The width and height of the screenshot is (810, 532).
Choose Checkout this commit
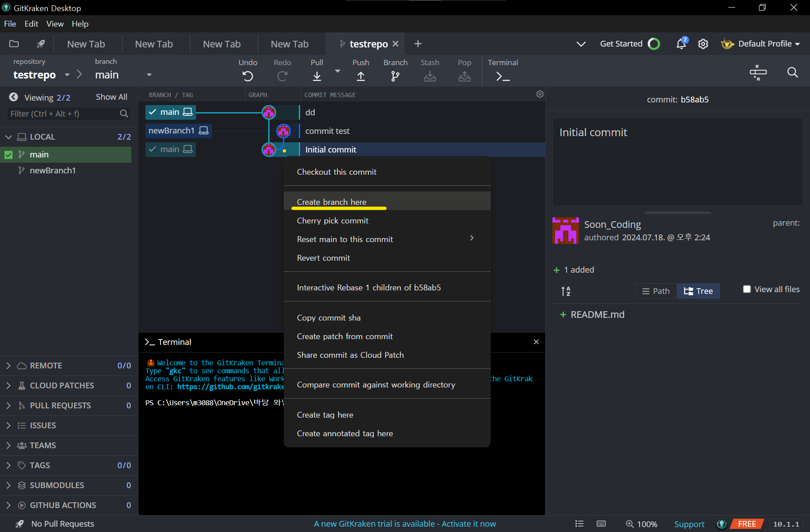point(387,172)
